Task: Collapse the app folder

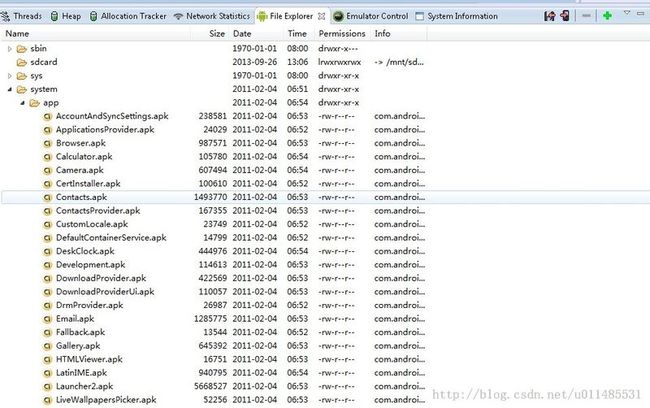Action: (22, 103)
